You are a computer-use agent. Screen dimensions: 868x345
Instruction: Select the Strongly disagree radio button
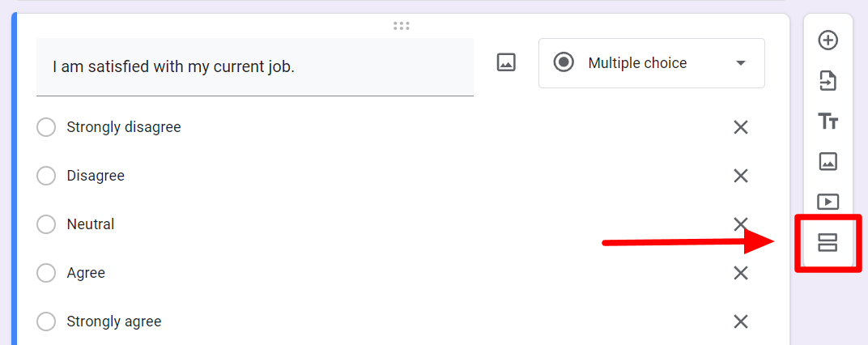(46, 127)
